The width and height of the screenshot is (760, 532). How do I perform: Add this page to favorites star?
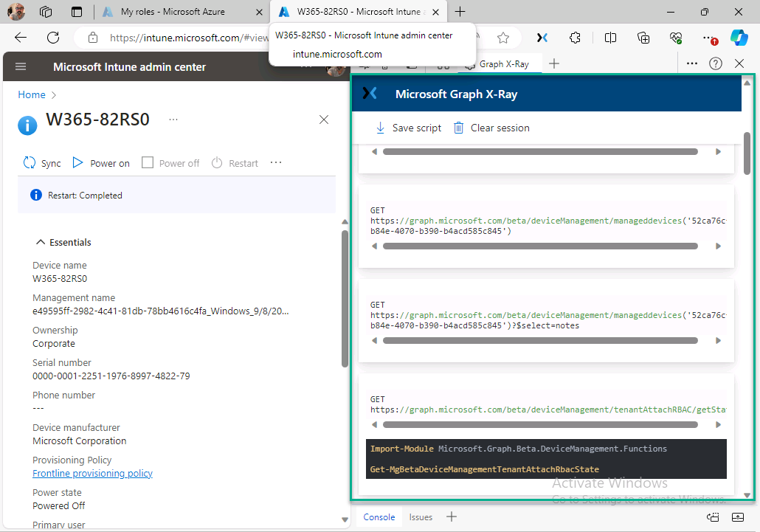coord(503,38)
